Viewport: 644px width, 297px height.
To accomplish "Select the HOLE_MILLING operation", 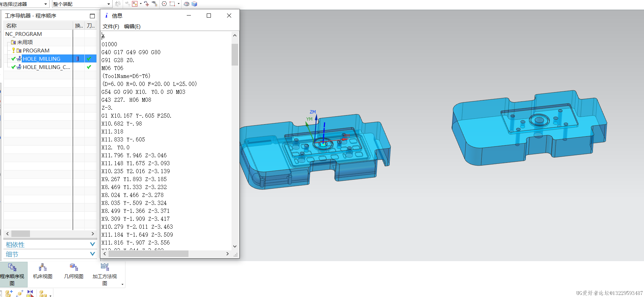I will click(x=41, y=59).
